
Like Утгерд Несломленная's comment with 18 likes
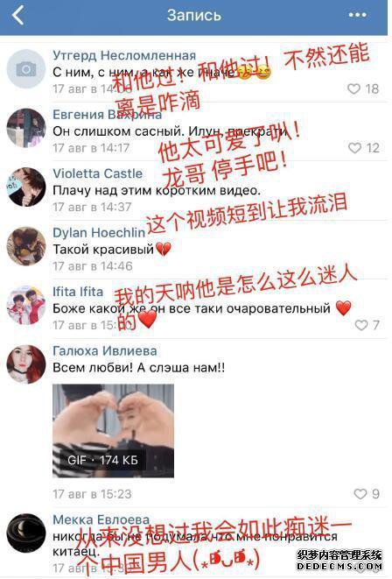tap(353, 88)
